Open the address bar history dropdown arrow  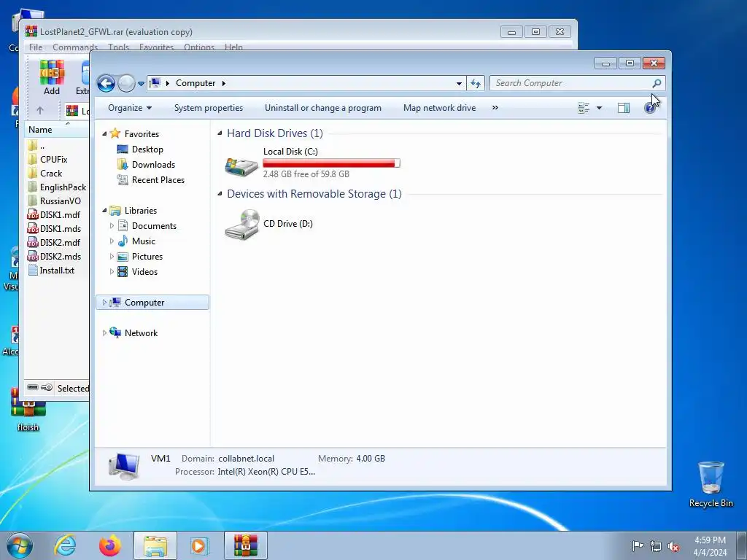tap(459, 83)
